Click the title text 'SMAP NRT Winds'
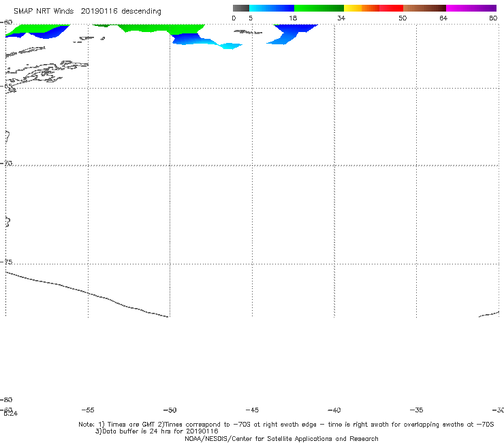504x443 pixels. 44,12
